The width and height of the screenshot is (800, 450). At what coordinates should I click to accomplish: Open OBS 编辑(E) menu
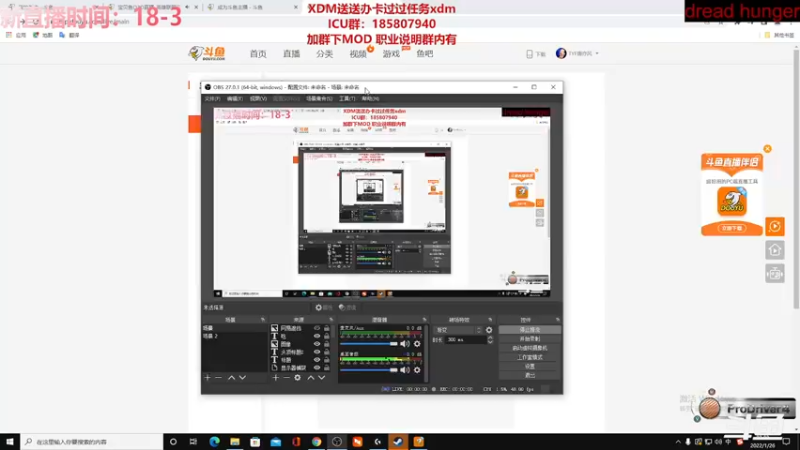tap(235, 98)
